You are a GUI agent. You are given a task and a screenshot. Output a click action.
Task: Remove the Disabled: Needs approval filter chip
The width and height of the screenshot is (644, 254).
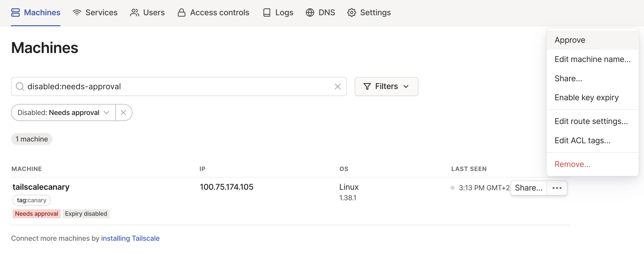123,112
